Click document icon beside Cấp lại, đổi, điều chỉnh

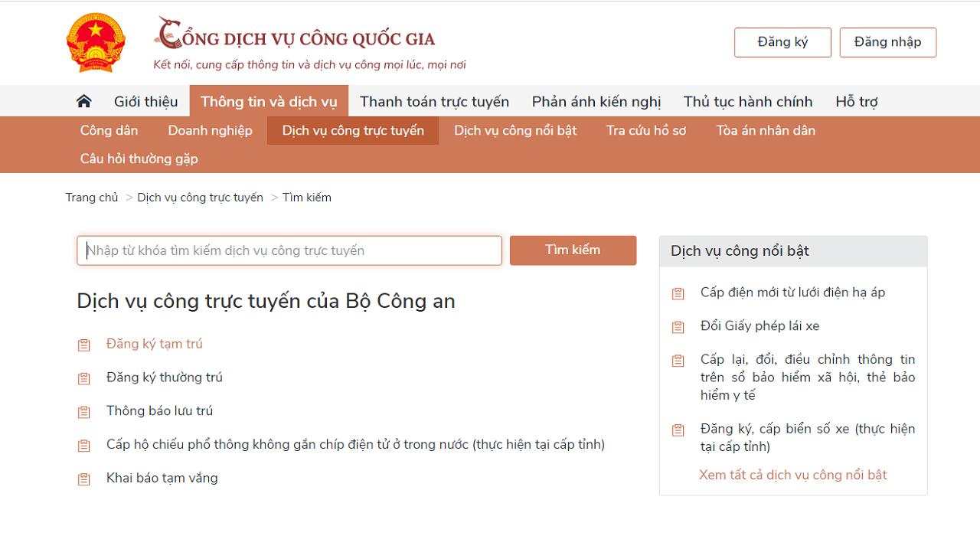(x=678, y=361)
